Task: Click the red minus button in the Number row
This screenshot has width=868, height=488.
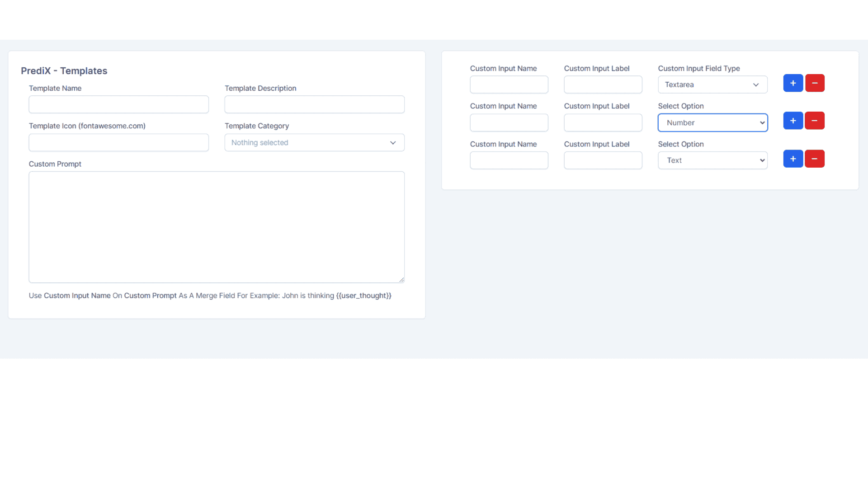Action: click(815, 121)
